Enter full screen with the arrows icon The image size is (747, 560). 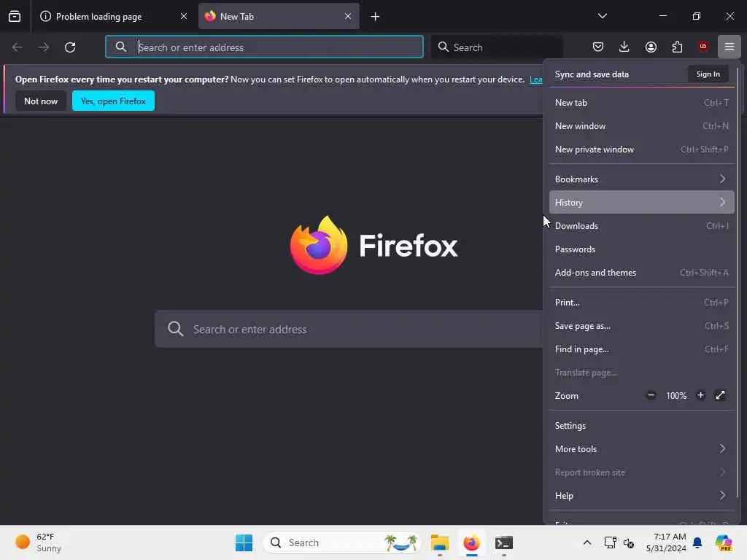tap(720, 395)
